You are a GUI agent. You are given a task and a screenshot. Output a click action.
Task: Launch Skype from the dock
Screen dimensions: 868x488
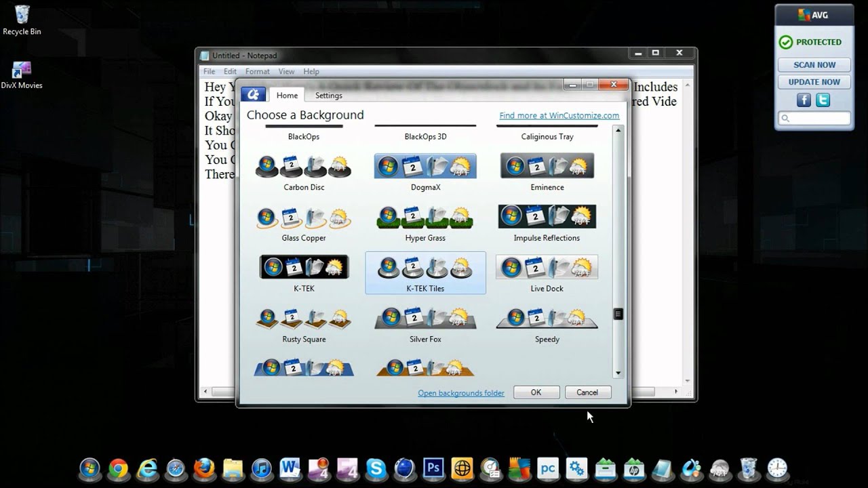[x=376, y=468]
